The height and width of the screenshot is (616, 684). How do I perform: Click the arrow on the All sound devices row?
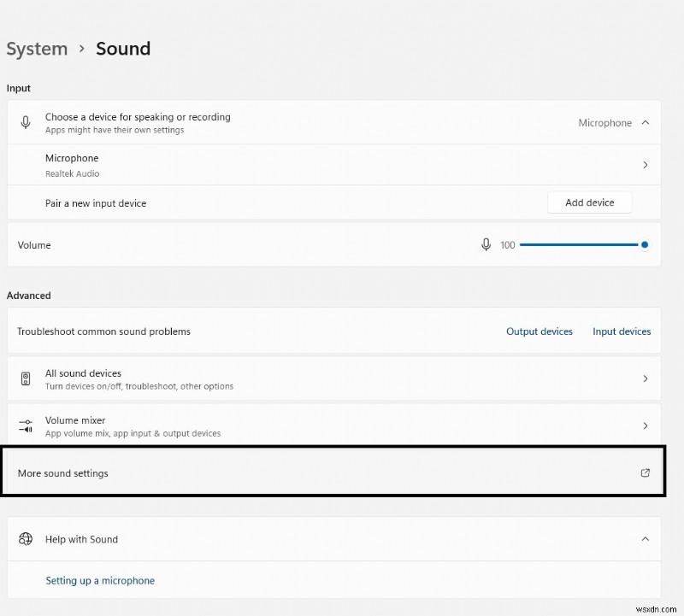tap(646, 378)
